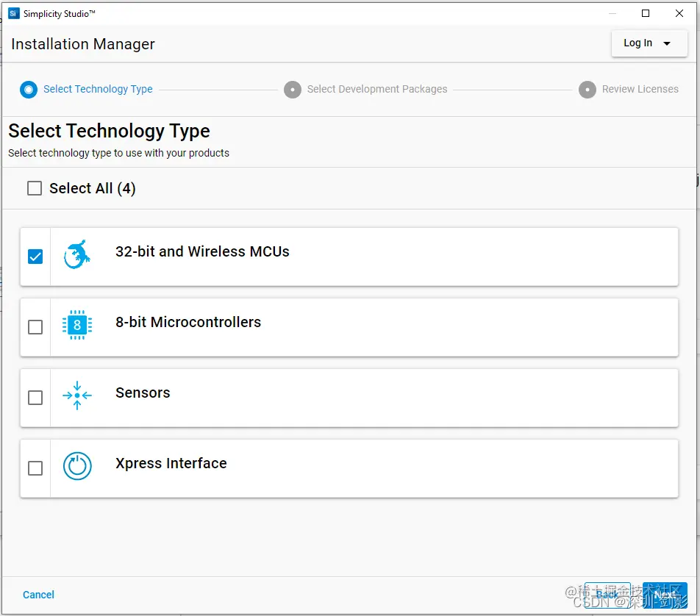Click the Select Technology Type step circle
The height and width of the screenshot is (616, 700).
29,90
